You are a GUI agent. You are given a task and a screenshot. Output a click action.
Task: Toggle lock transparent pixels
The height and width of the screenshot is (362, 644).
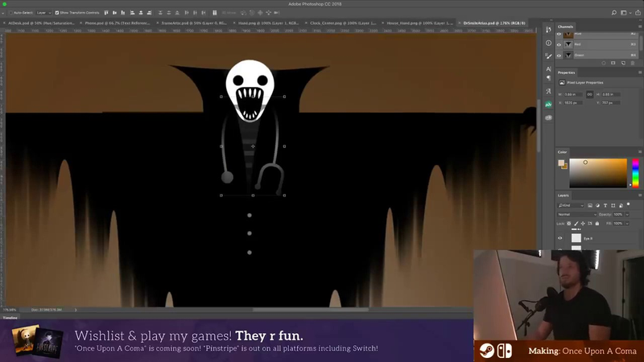tap(569, 224)
